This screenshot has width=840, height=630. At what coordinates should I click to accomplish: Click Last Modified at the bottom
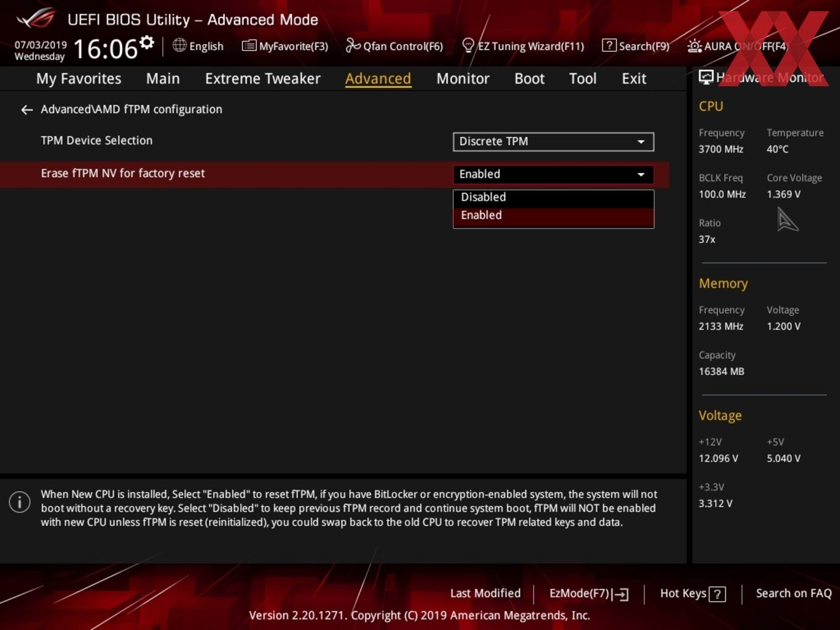(x=485, y=593)
